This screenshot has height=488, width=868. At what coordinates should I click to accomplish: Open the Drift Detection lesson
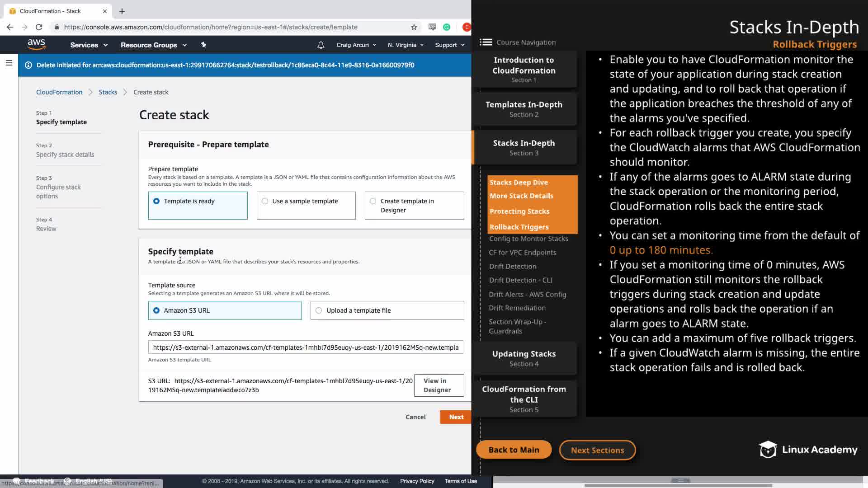click(513, 266)
